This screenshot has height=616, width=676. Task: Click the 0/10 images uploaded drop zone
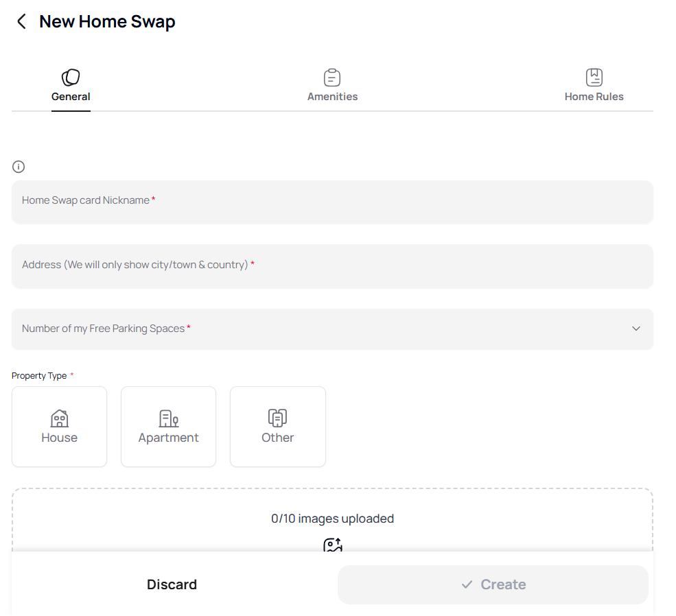[x=332, y=519]
